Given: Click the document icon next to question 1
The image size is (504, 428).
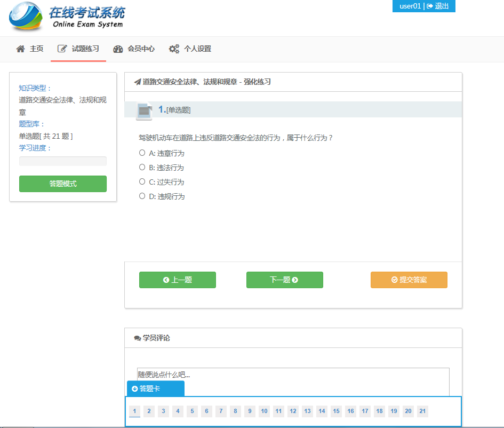Looking at the screenshot, I should (144, 111).
